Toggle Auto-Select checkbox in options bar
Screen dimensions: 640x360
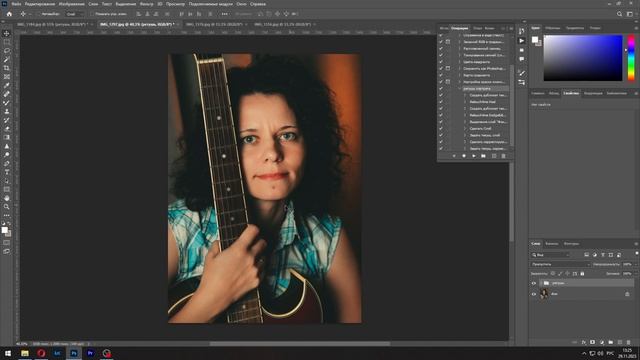(39, 14)
